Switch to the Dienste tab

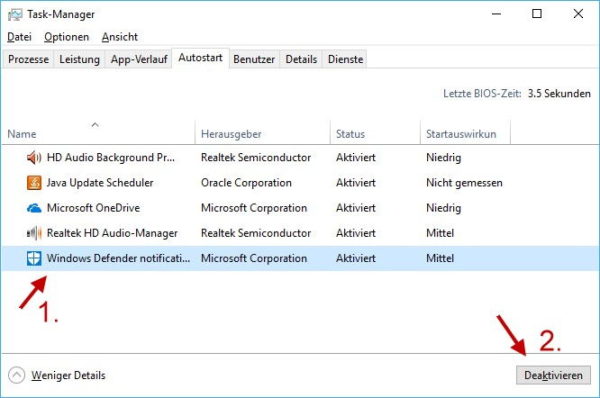[x=346, y=59]
